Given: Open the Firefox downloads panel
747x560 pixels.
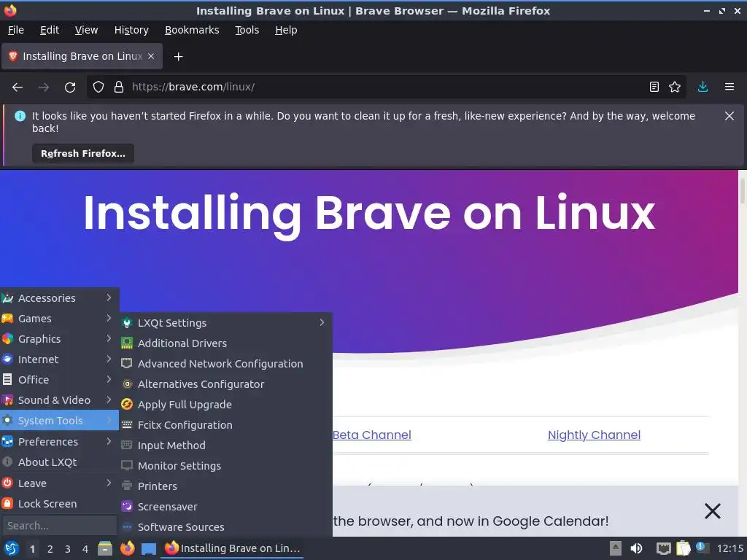Looking at the screenshot, I should pyautogui.click(x=703, y=87).
